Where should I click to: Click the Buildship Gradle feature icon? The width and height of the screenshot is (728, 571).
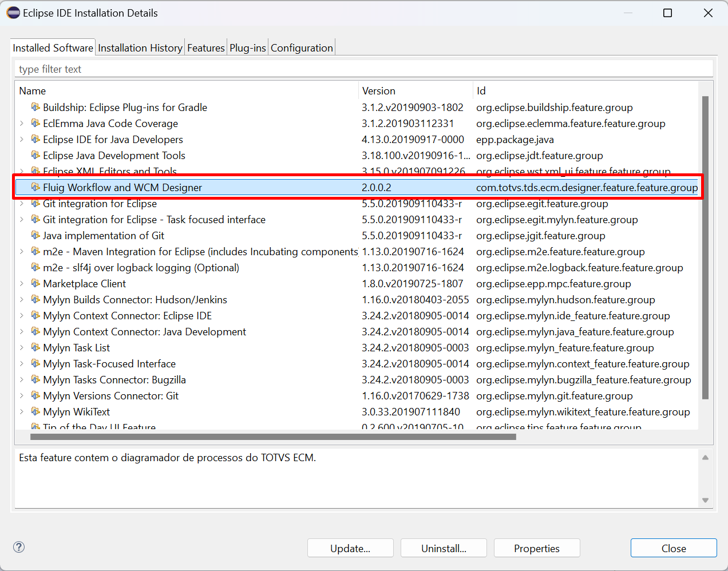[x=35, y=107]
